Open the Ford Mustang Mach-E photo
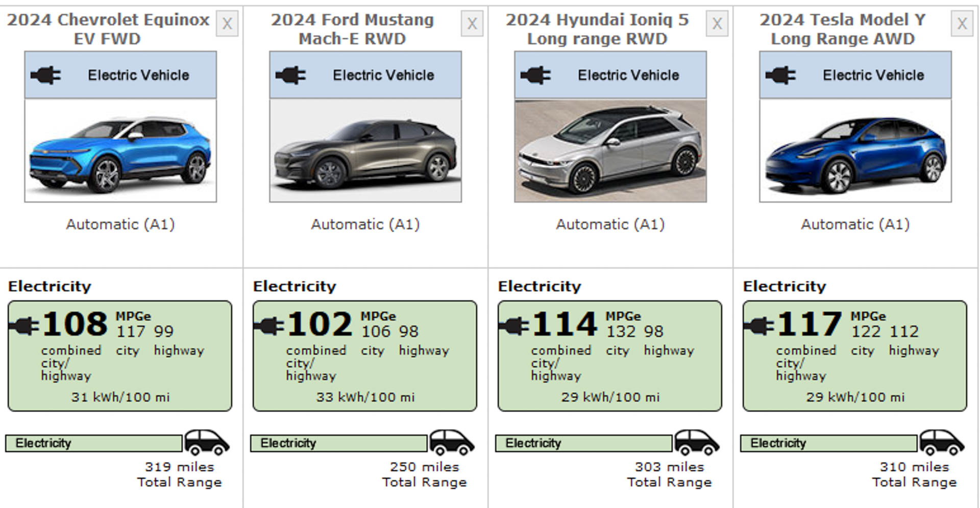The width and height of the screenshot is (980, 508). click(365, 151)
